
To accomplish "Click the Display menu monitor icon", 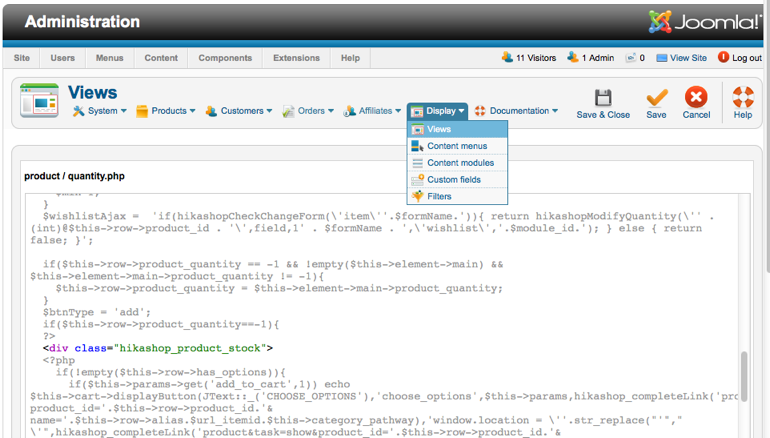I will [x=417, y=112].
